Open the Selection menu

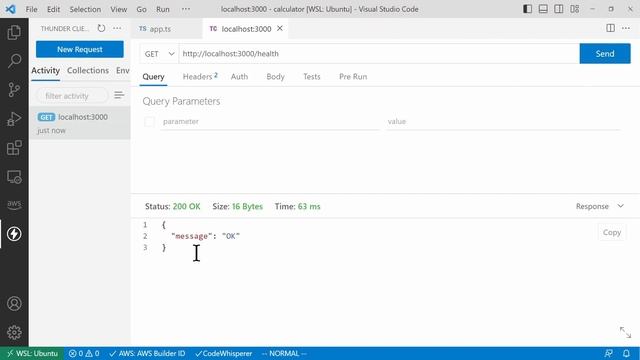pos(85,9)
